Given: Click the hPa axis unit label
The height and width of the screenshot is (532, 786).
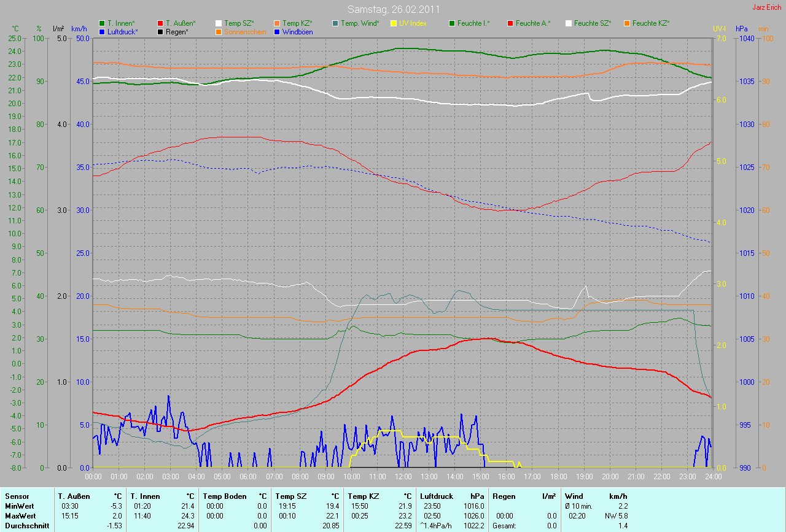Looking at the screenshot, I should click(x=742, y=29).
